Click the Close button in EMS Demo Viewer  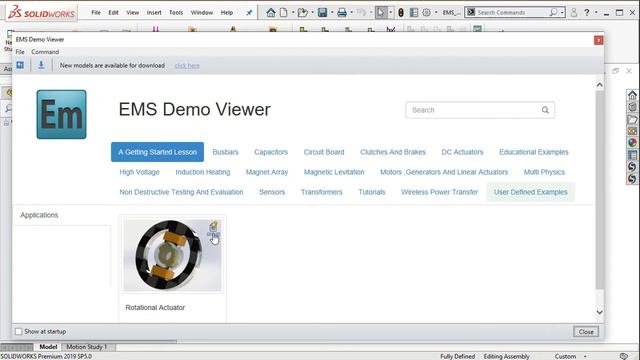click(586, 332)
